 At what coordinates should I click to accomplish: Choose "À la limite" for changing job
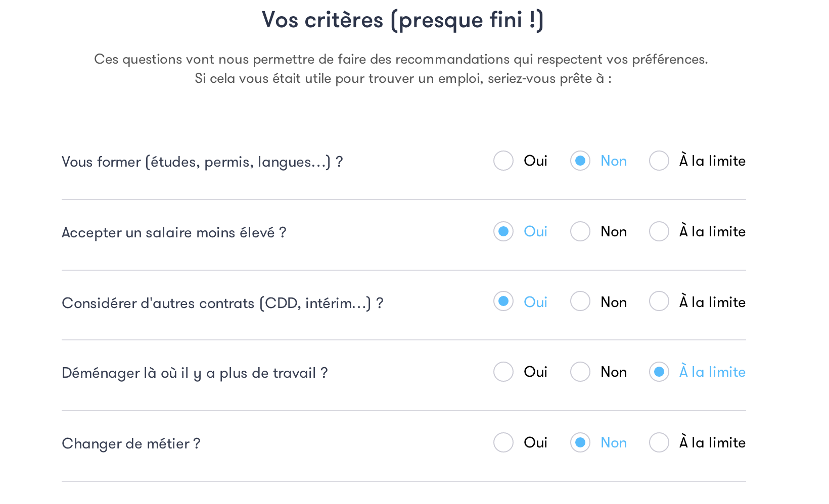pos(659,443)
